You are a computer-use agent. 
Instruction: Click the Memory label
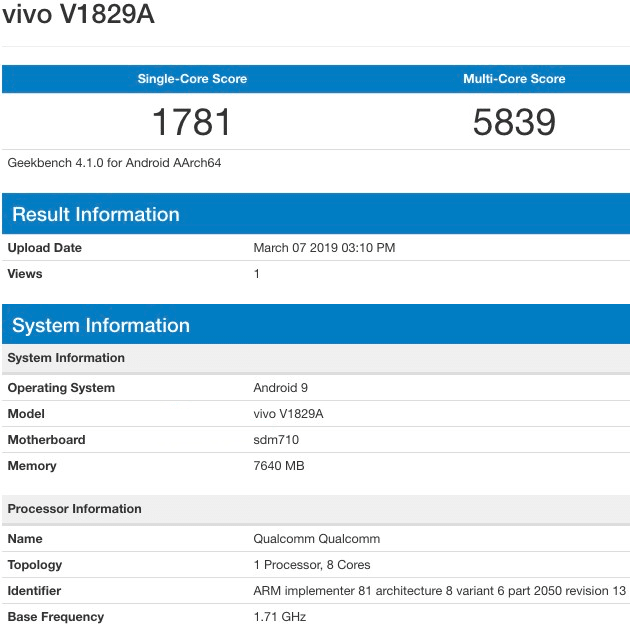pos(32,466)
